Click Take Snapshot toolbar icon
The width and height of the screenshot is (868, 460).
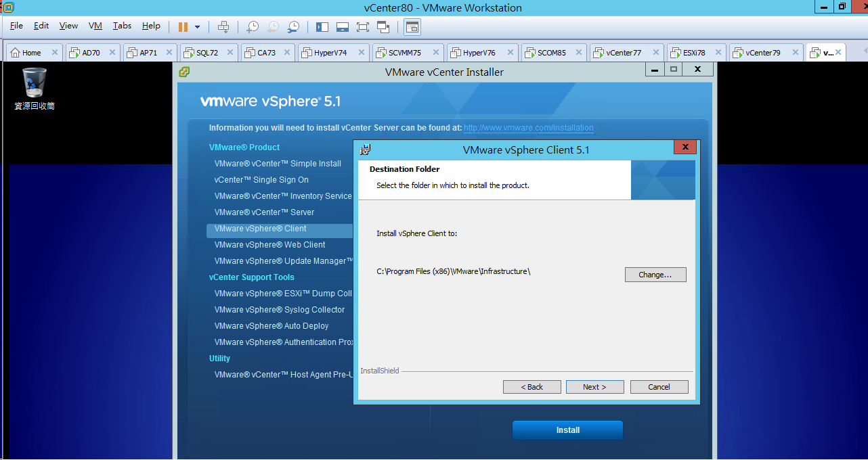[x=252, y=27]
